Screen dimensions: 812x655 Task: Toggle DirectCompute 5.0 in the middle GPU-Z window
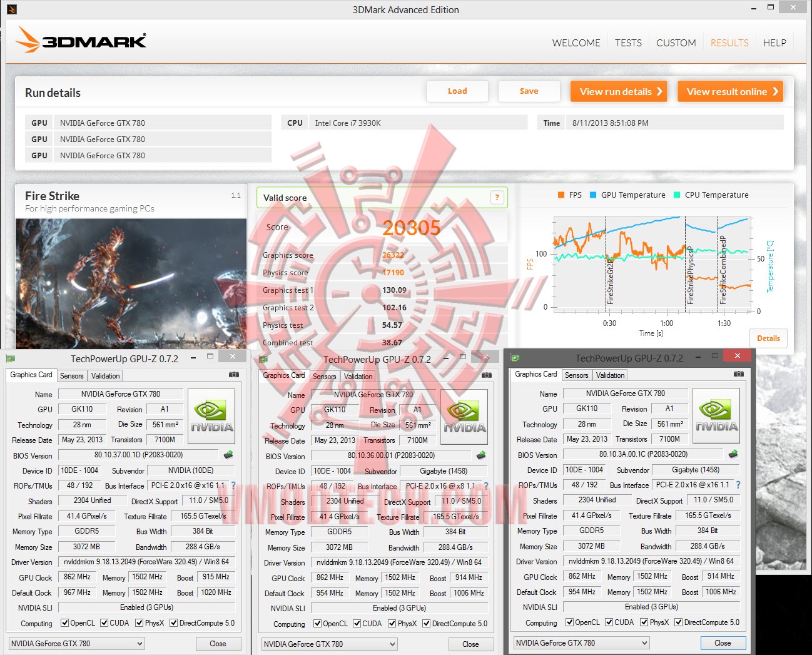tap(427, 624)
